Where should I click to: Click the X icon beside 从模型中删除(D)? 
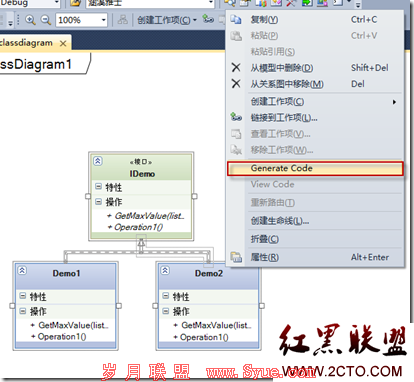236,68
